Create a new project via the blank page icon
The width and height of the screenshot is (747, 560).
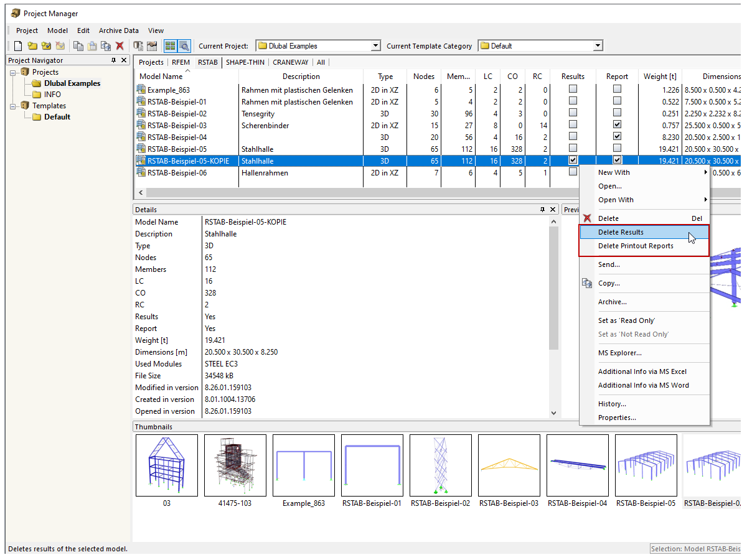coord(17,45)
